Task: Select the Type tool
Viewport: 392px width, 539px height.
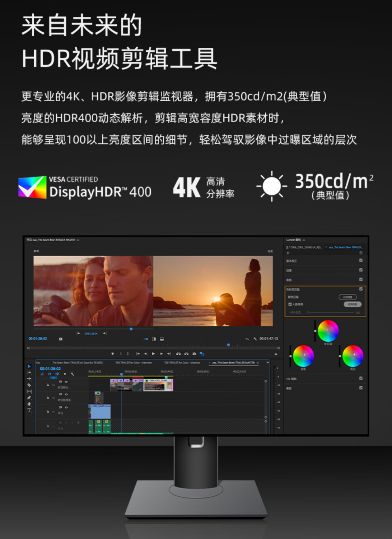Action: [x=29, y=410]
